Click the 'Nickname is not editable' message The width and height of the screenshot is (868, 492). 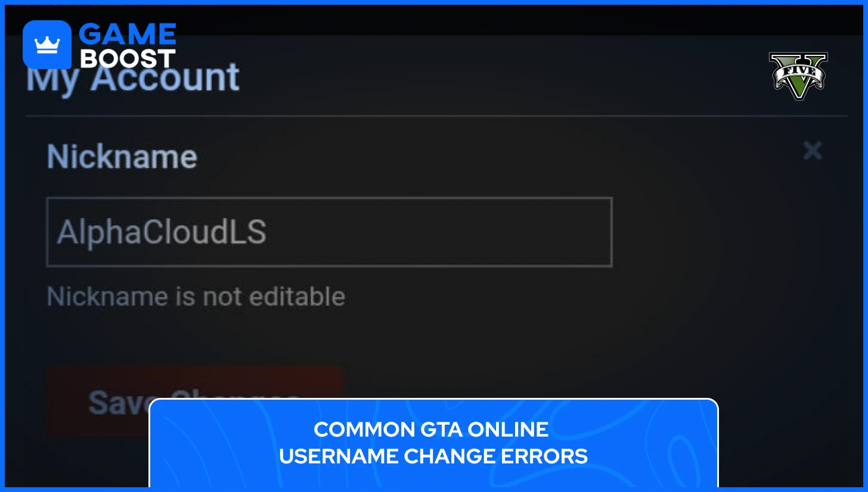coord(196,297)
